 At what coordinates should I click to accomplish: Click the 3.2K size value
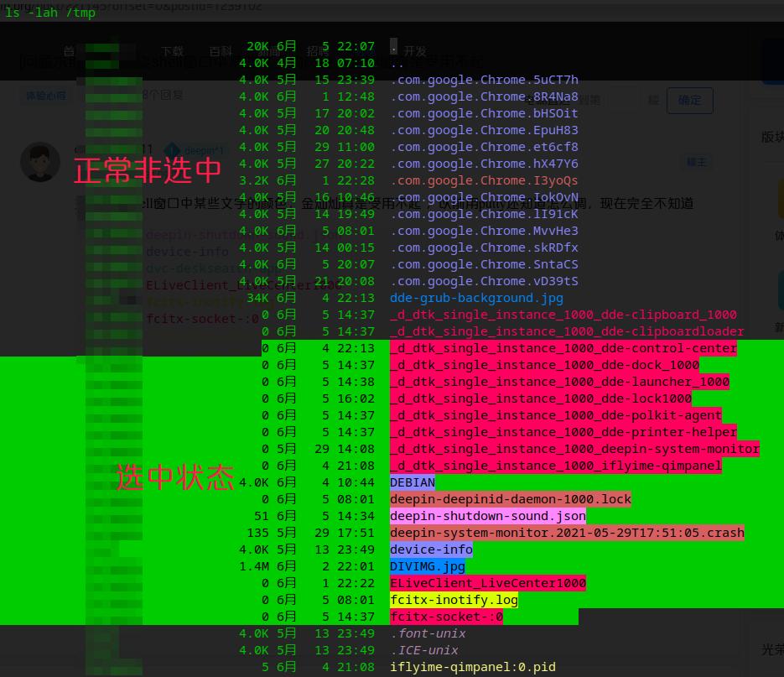point(254,180)
